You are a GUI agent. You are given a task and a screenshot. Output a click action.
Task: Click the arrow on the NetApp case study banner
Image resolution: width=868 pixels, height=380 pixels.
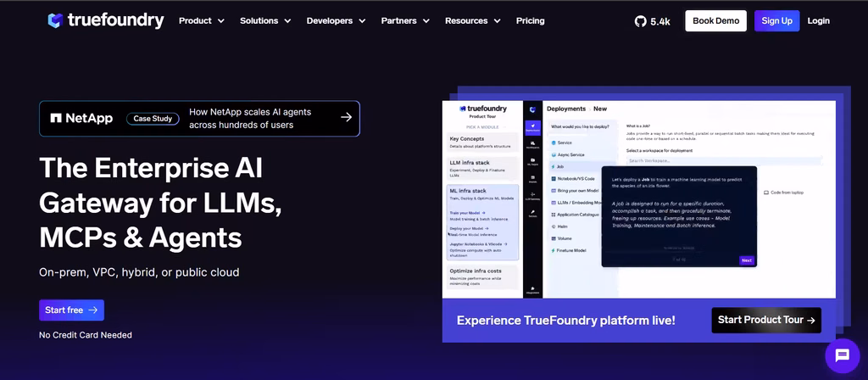(x=346, y=117)
